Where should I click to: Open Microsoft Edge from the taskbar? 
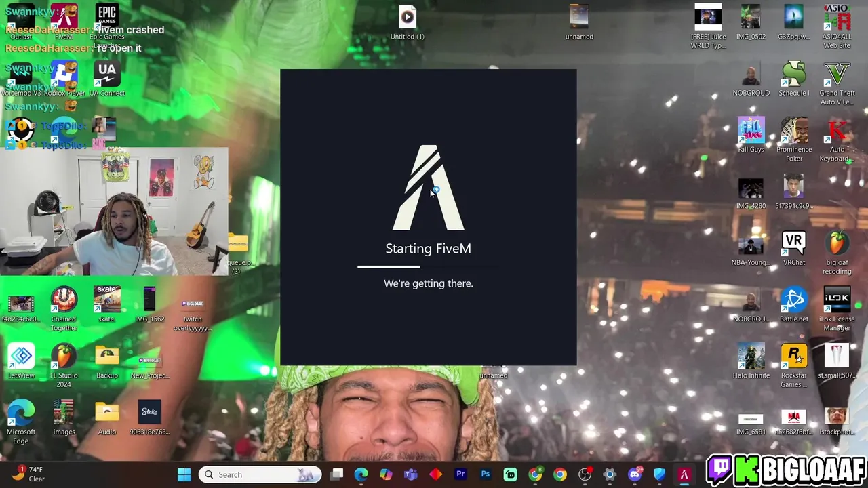(x=361, y=474)
